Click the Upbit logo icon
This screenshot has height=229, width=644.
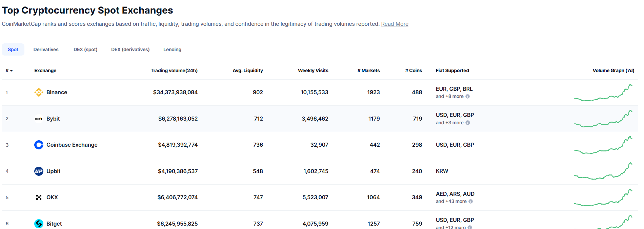point(39,171)
